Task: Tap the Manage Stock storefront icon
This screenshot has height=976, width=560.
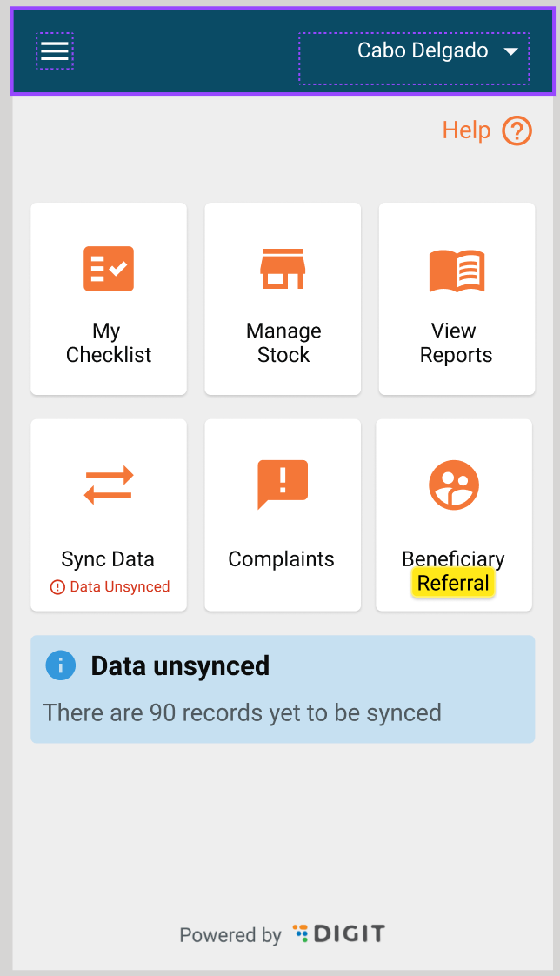Action: point(283,269)
